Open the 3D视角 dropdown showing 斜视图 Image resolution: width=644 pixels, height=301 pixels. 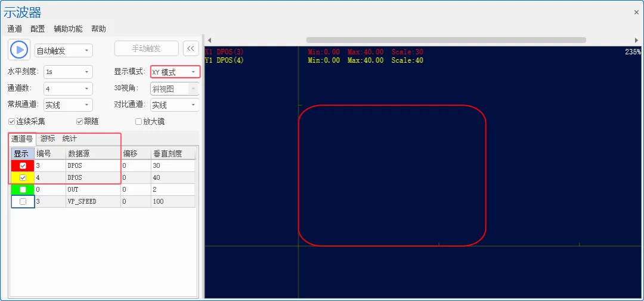[x=175, y=88]
